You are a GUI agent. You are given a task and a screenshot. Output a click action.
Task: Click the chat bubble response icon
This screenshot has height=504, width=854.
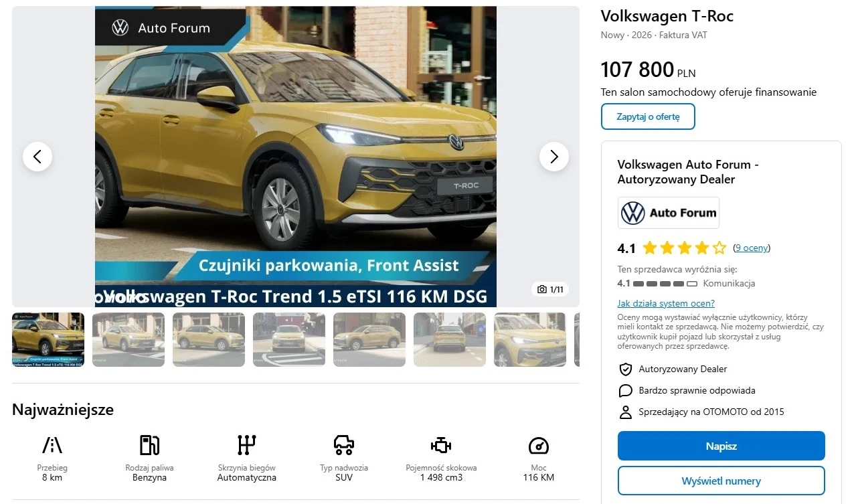tap(626, 391)
